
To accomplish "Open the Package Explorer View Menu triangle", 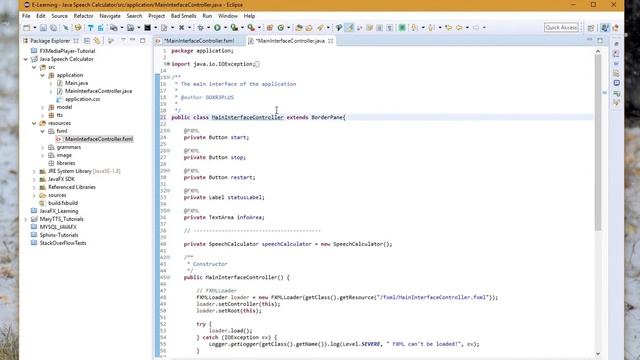I will tap(123, 40).
